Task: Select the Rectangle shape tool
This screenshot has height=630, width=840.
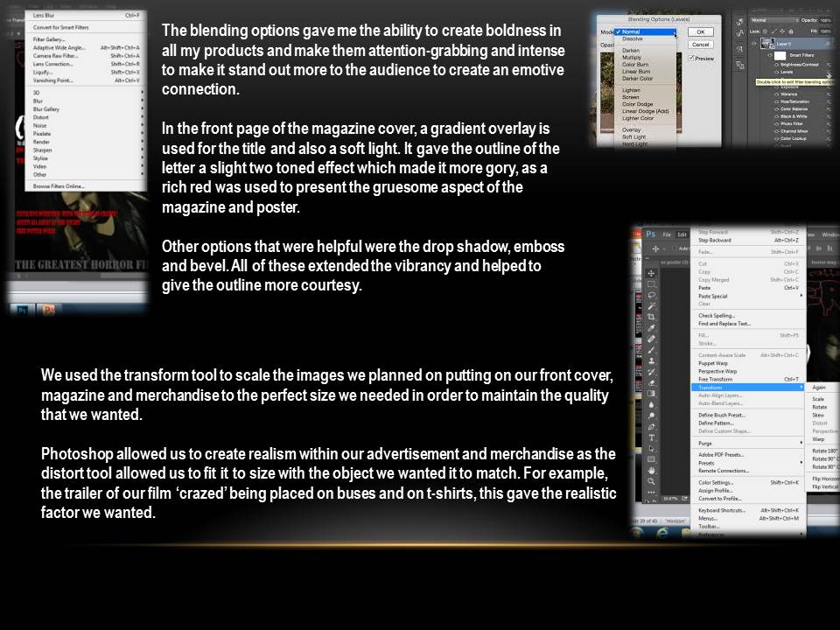Action: pyautogui.click(x=651, y=458)
